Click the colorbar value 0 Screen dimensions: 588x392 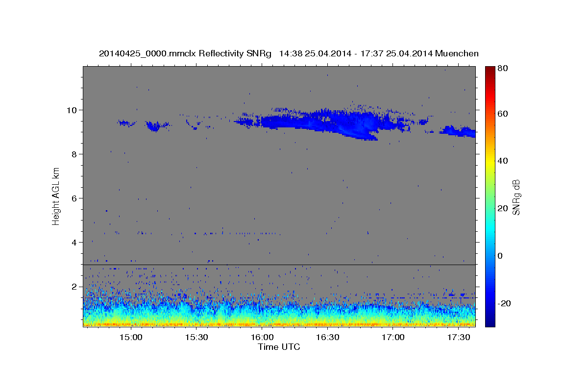coord(501,256)
